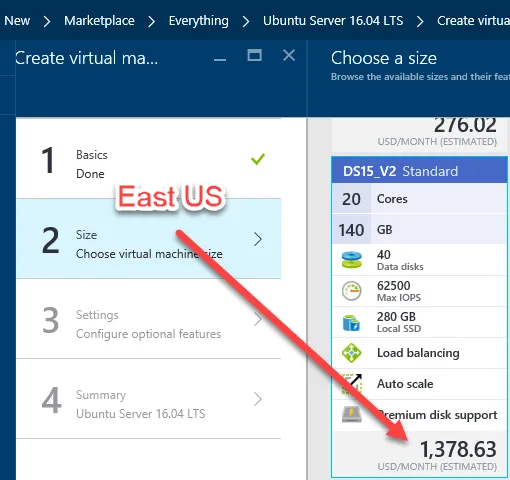Open step 3 Settings
Image resolution: width=510 pixels, height=480 pixels.
[x=148, y=319]
